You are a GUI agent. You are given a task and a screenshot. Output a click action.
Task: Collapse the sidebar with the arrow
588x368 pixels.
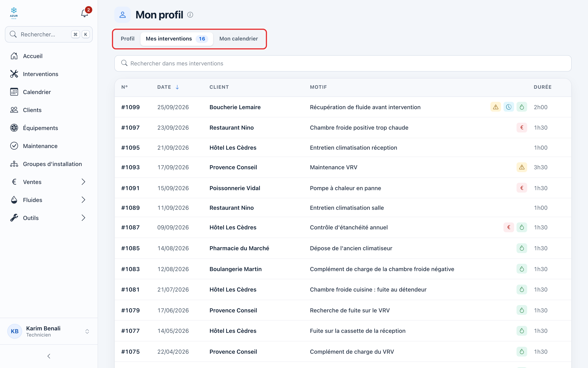point(49,356)
